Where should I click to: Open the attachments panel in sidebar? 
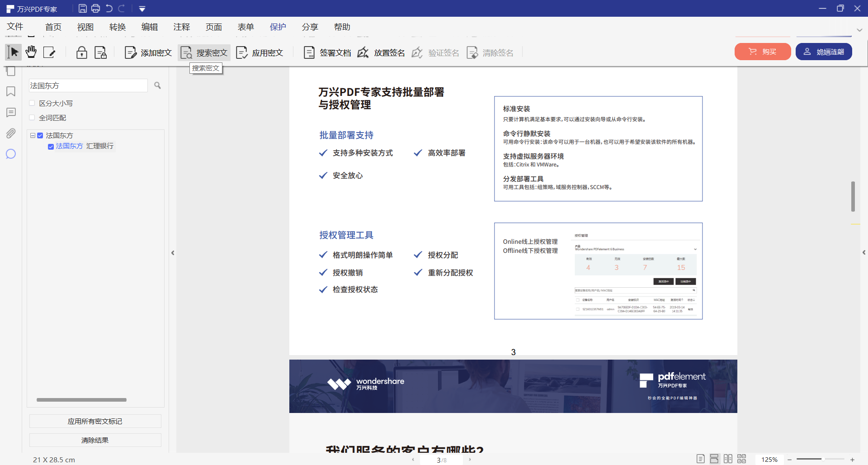[11, 133]
